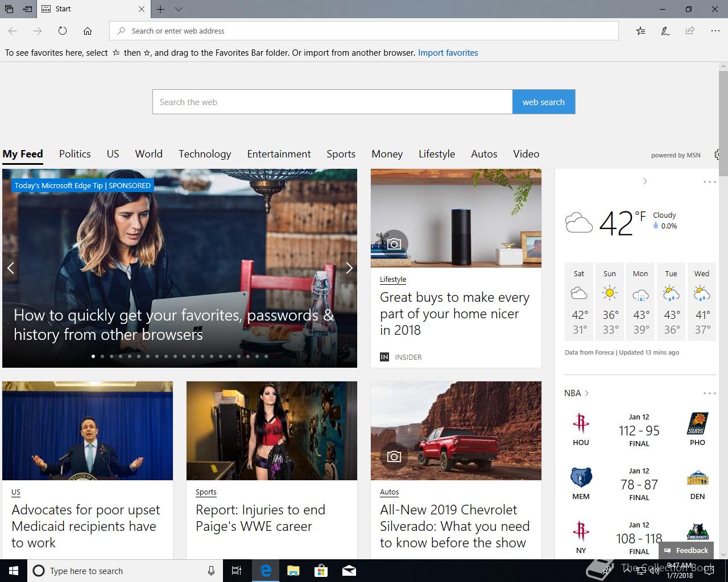Open the Technology tab
The width and height of the screenshot is (728, 582).
pos(205,154)
